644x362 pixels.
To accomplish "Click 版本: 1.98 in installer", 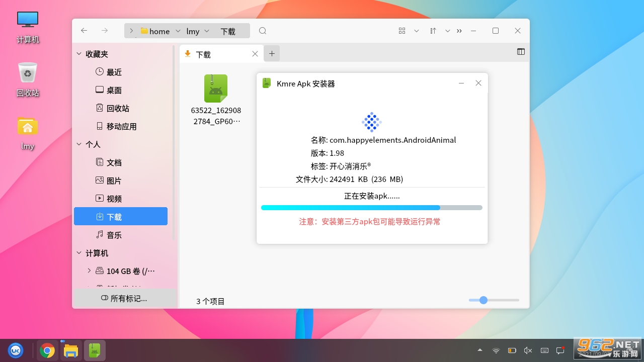I will coord(328,153).
